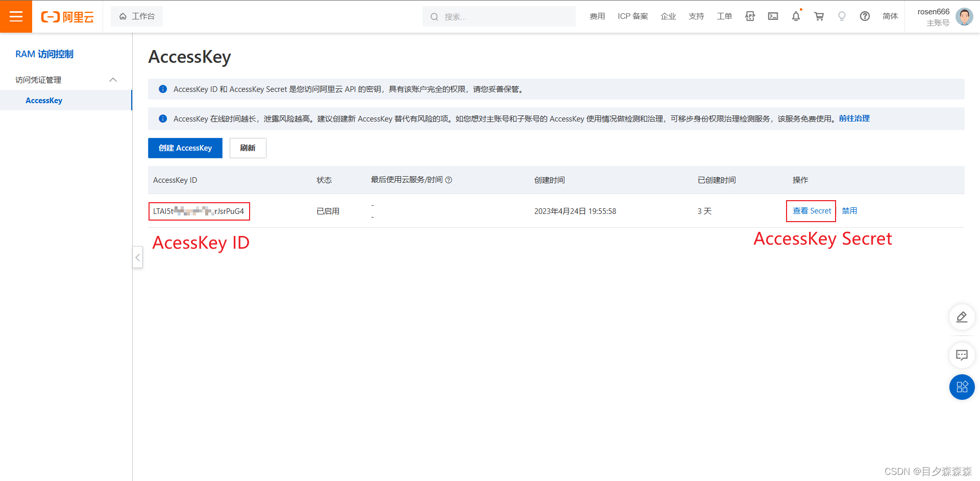Open the hamburger product navigation menu

click(x=16, y=16)
